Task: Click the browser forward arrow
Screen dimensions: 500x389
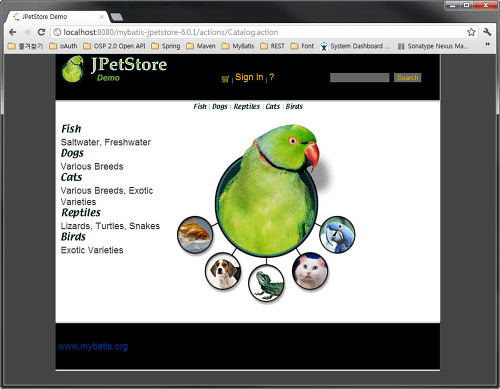Action: coord(27,32)
